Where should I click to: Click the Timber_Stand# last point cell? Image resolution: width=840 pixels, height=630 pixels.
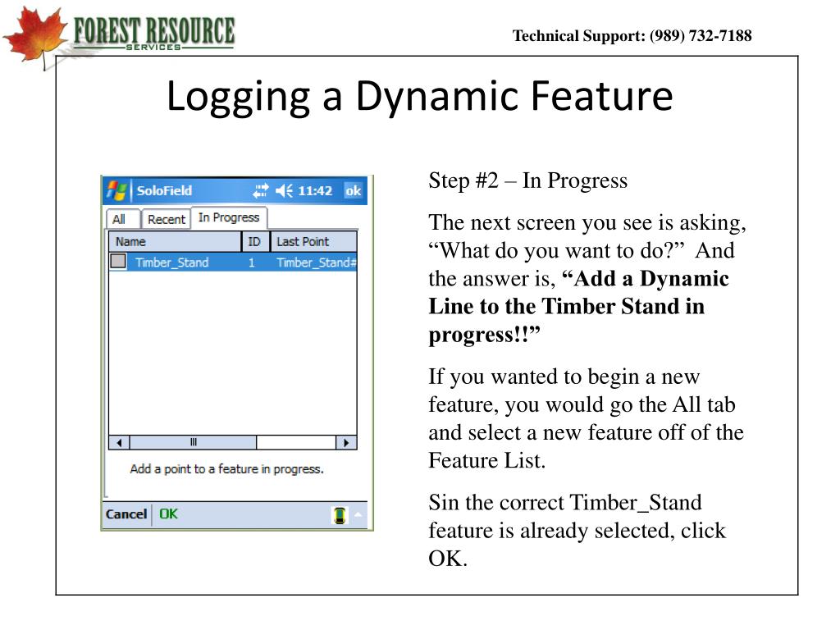pyautogui.click(x=317, y=262)
